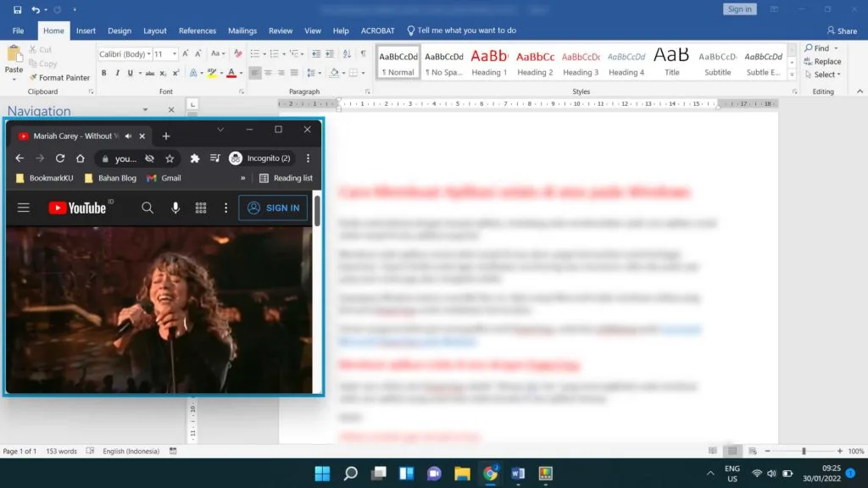
Task: Apply the Heading 1 style
Action: point(489,62)
